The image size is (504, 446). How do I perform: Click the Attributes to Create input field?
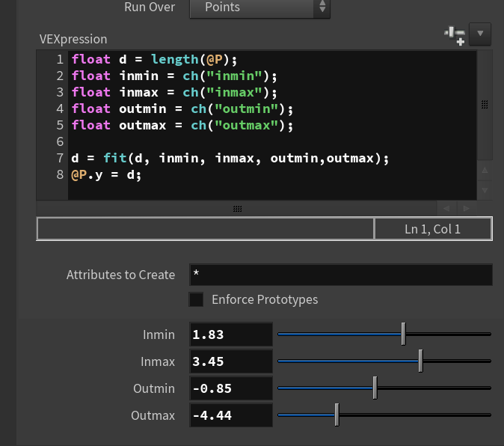click(x=341, y=275)
